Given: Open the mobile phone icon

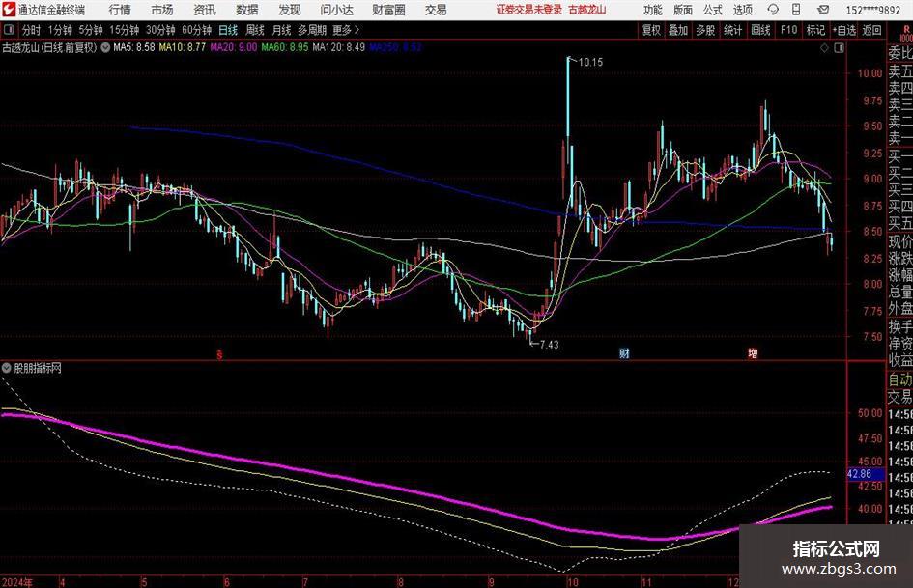Looking at the screenshot, I should click(x=796, y=10).
